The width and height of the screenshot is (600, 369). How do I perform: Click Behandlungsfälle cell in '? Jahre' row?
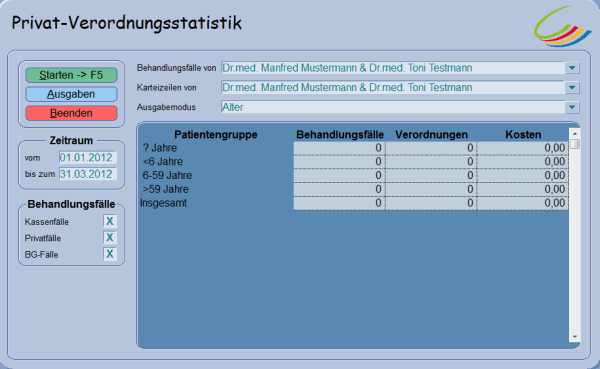339,148
